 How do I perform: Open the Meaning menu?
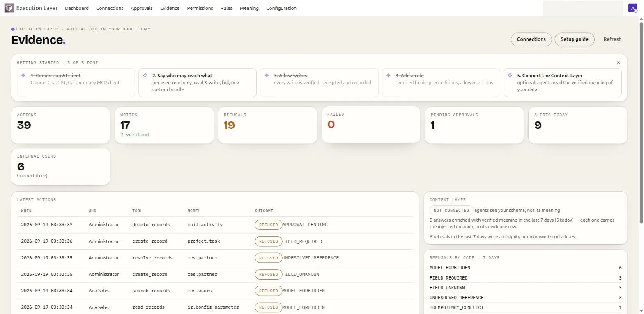coord(249,8)
